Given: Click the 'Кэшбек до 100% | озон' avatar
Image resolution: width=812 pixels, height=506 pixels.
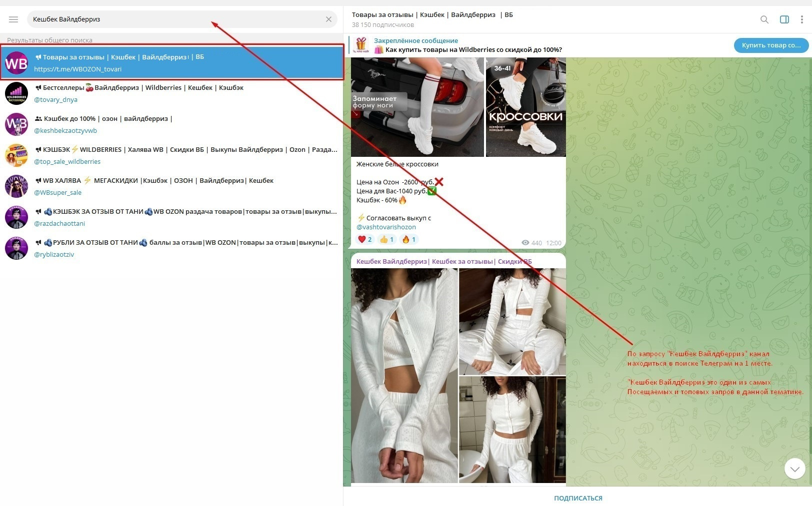Looking at the screenshot, I should (x=16, y=124).
